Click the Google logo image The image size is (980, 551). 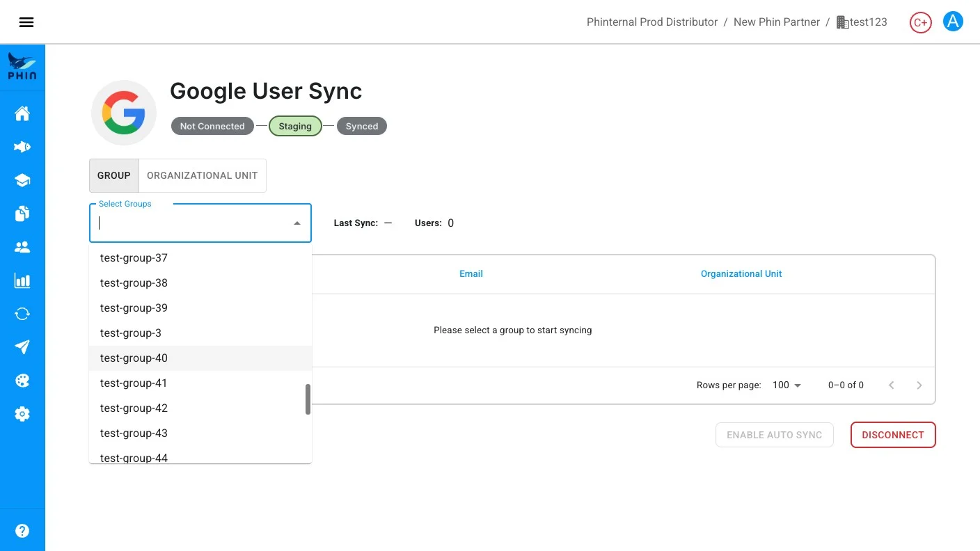click(124, 113)
